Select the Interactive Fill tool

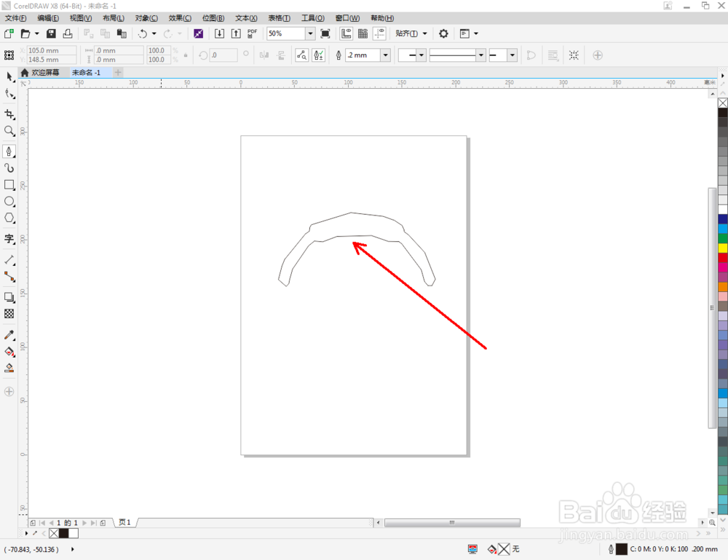(x=9, y=352)
